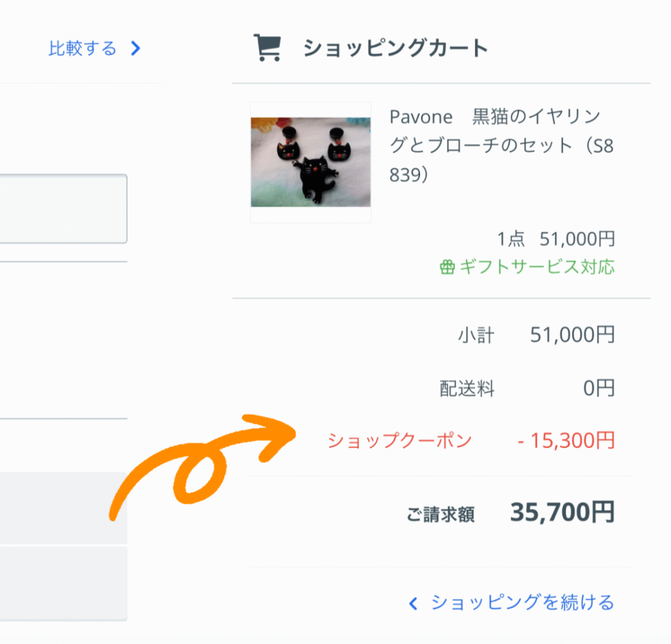Click the 小計 label
Screen dimensions: 671x644
tap(476, 336)
